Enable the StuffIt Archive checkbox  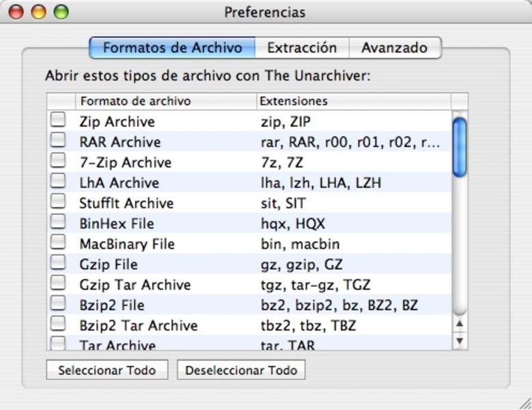(59, 202)
